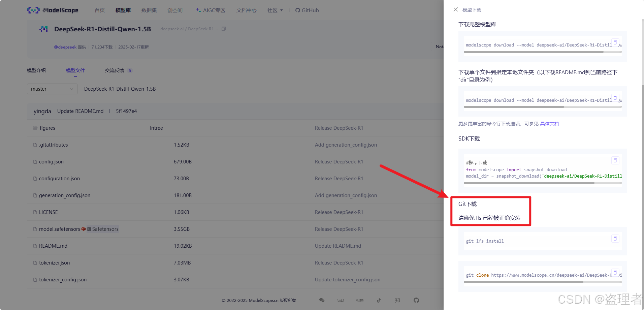This screenshot has width=644, height=310.
Task: Click 'Update tokenizer_config.json' commit message
Action: coord(348,280)
